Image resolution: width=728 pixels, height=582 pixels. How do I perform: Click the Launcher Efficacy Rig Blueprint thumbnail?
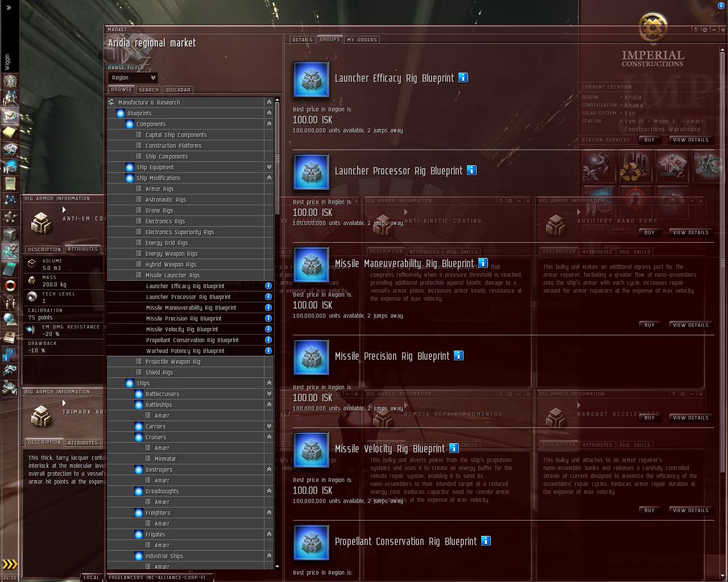pos(311,79)
